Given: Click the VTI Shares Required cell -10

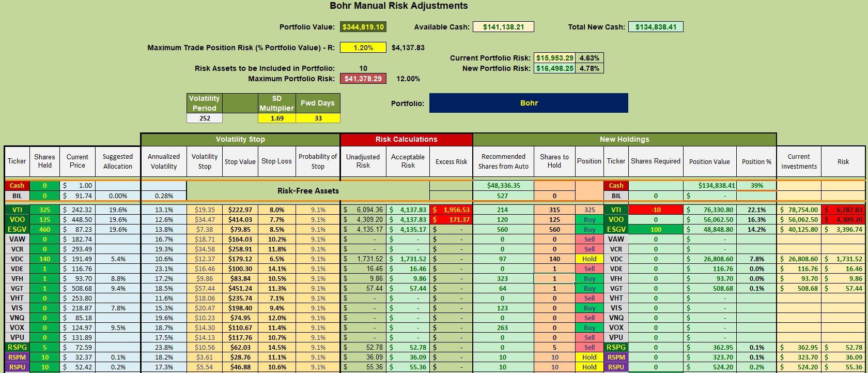Looking at the screenshot, I should tap(656, 210).
